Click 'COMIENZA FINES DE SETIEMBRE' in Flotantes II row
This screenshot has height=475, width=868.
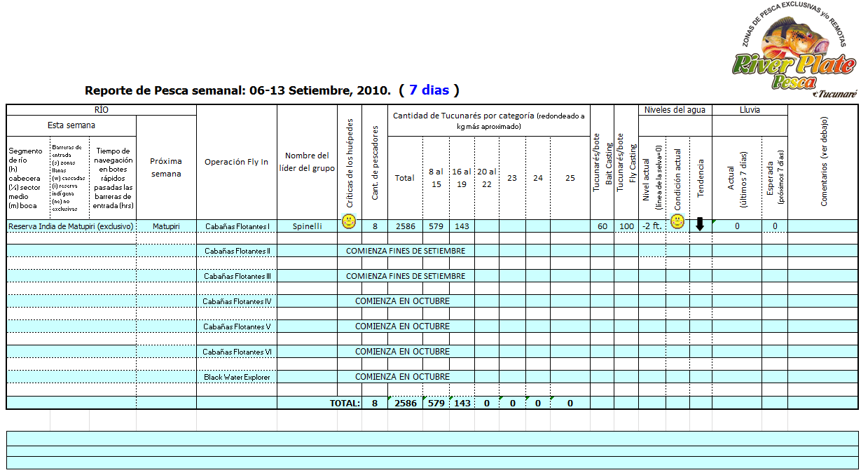pos(406,251)
